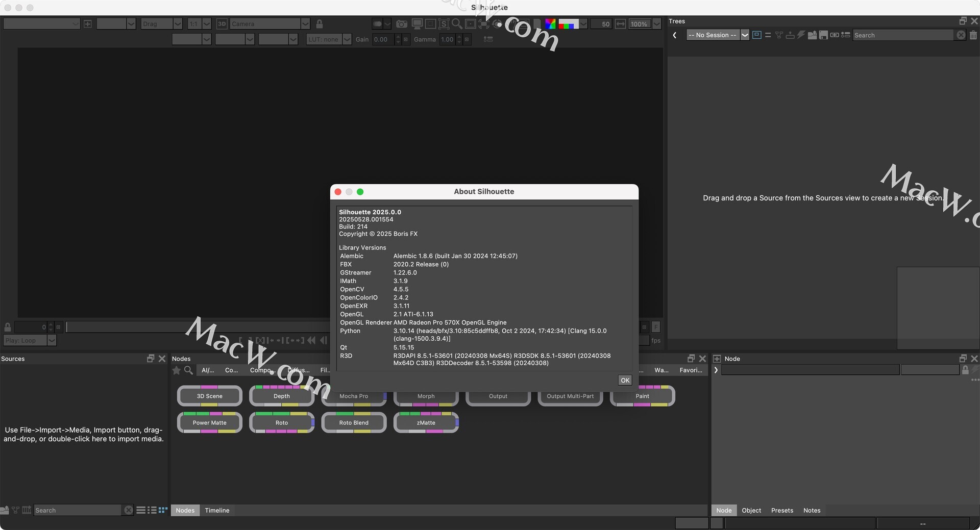This screenshot has width=980, height=530.
Task: Click the RGB color channels swatch
Action: coord(550,24)
